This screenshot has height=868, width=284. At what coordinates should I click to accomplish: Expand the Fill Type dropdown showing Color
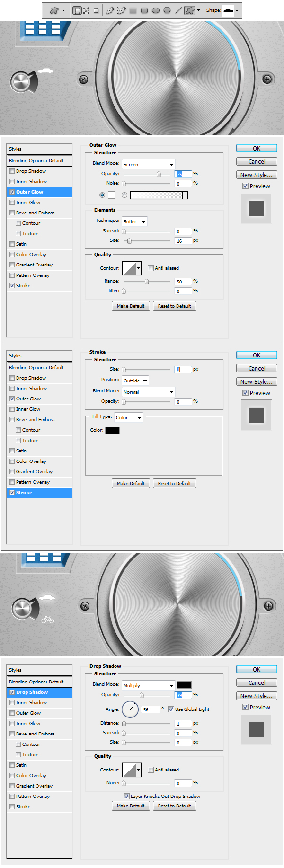tap(128, 417)
